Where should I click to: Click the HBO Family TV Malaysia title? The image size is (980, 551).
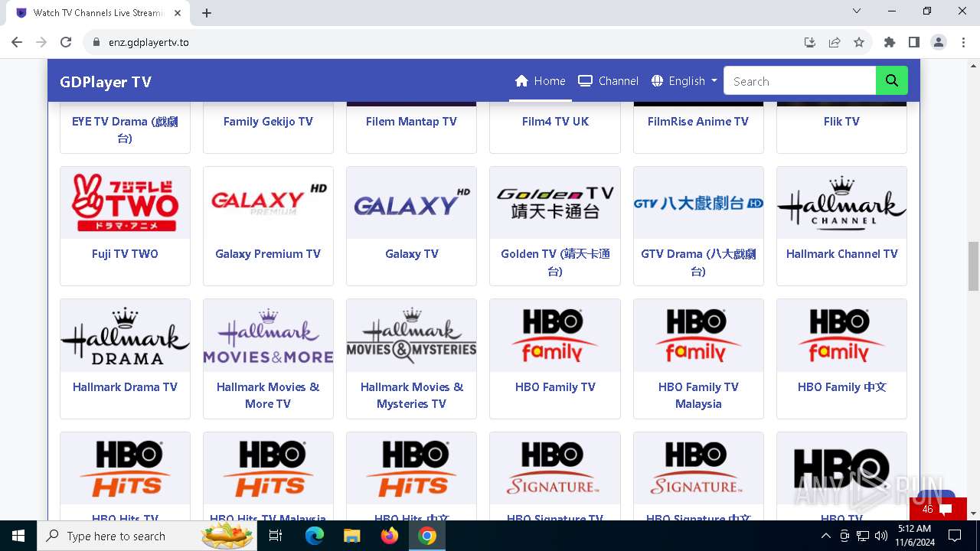click(698, 396)
